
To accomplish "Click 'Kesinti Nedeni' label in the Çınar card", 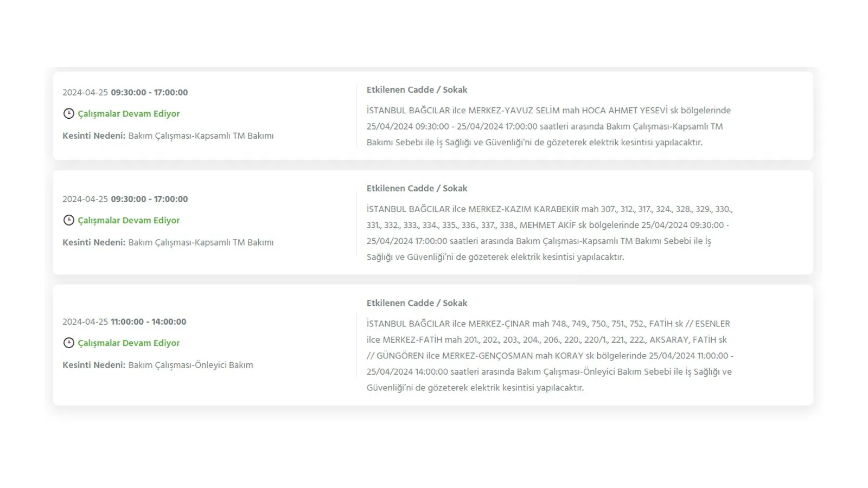I will pos(94,365).
